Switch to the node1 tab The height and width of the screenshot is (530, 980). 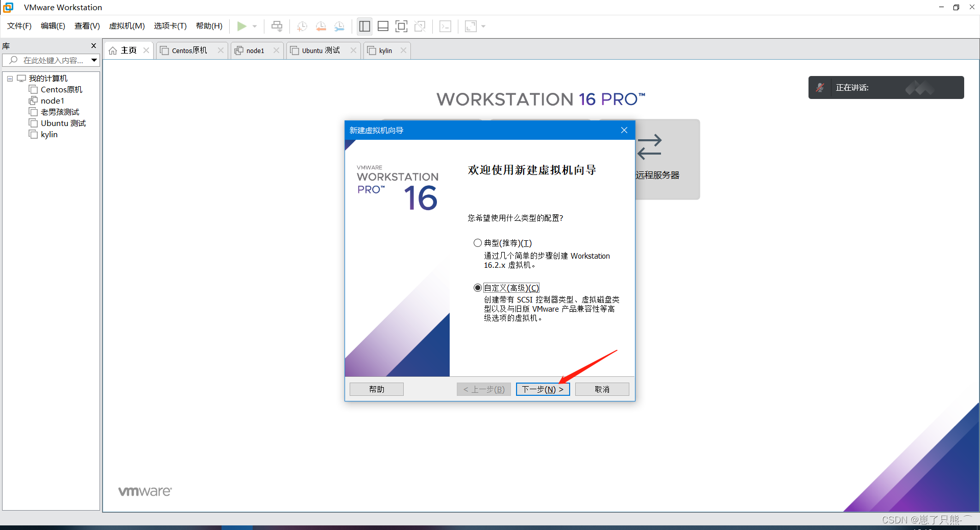point(255,51)
